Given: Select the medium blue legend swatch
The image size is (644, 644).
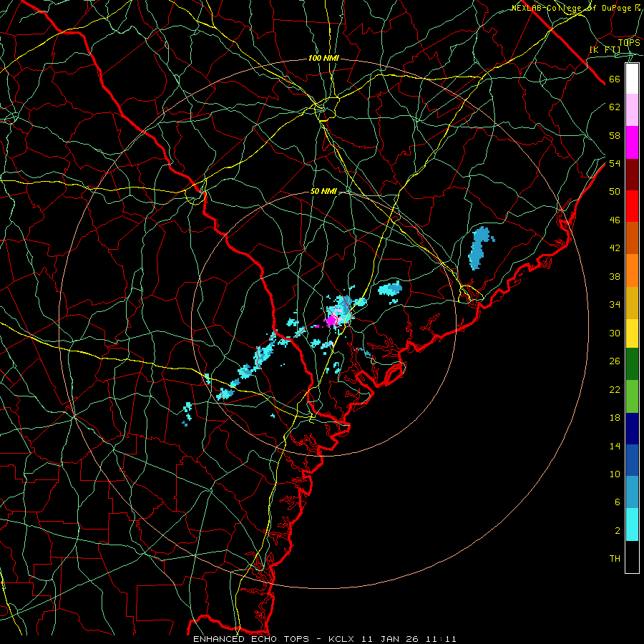Looking at the screenshot, I should pos(632,460).
